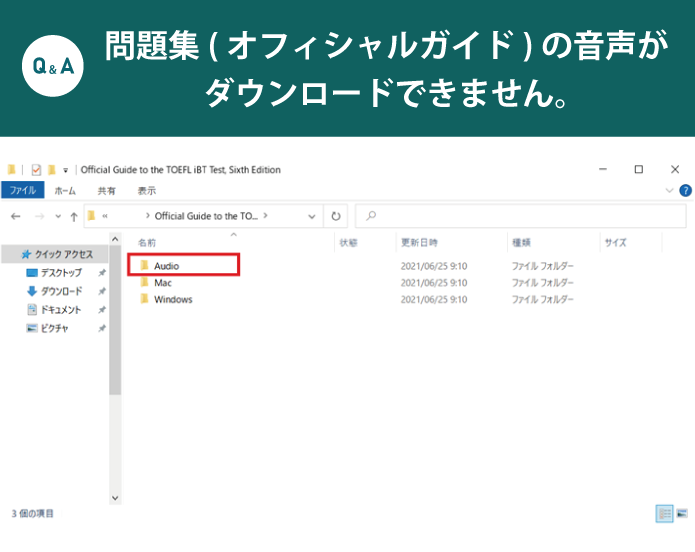Expand the ribbon with the chevron

pyautogui.click(x=669, y=191)
